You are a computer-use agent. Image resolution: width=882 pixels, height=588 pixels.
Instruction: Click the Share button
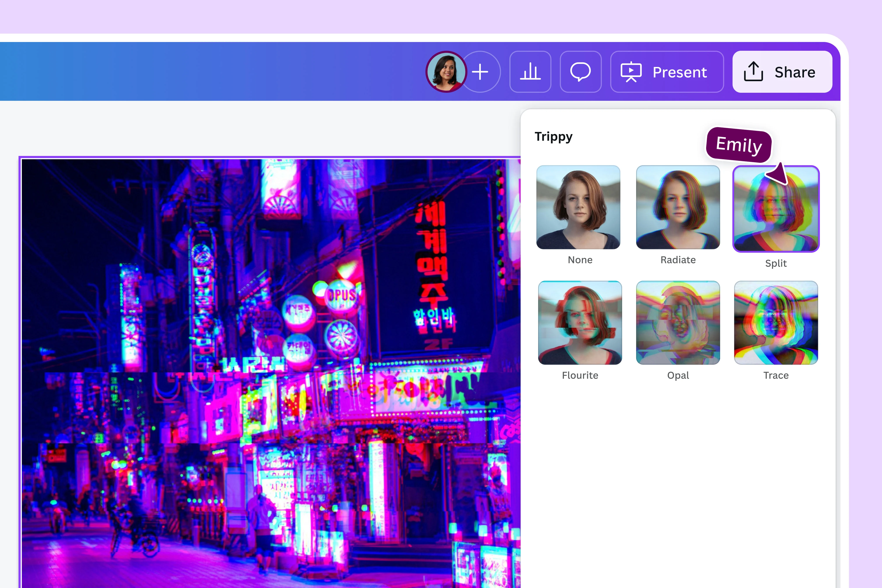point(783,72)
